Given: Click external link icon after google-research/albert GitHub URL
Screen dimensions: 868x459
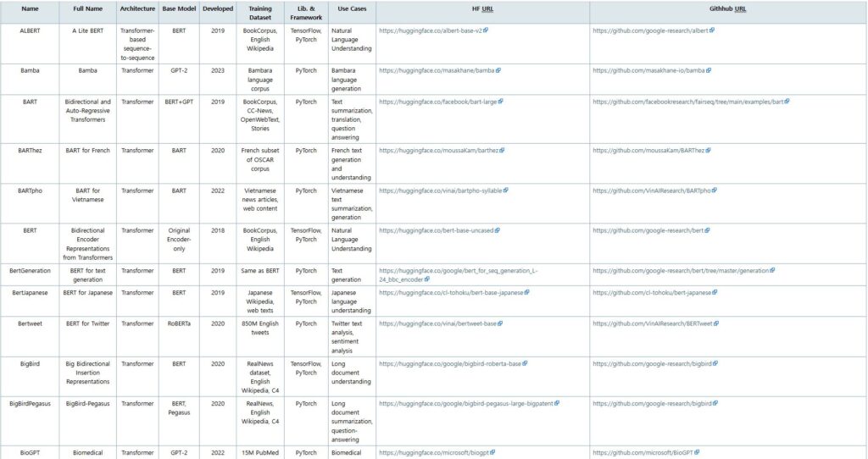Looking at the screenshot, I should pos(711,30).
